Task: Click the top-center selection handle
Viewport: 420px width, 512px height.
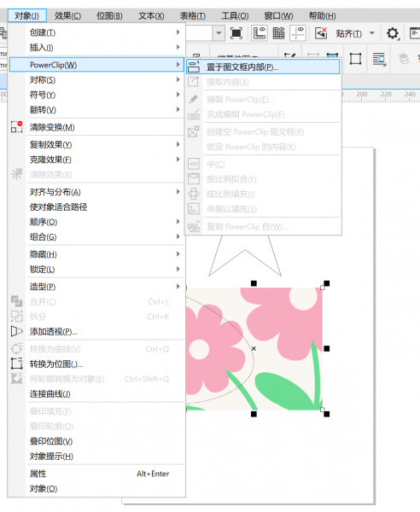Action: (x=254, y=283)
